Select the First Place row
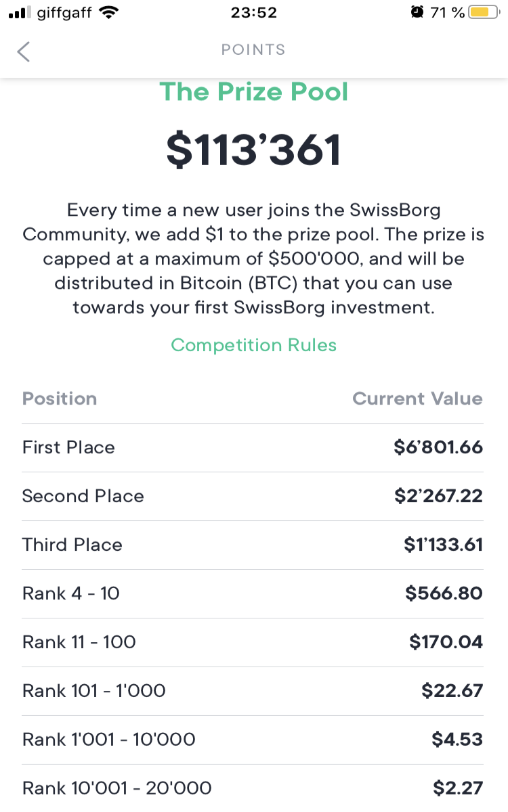The width and height of the screenshot is (508, 812). point(254,448)
